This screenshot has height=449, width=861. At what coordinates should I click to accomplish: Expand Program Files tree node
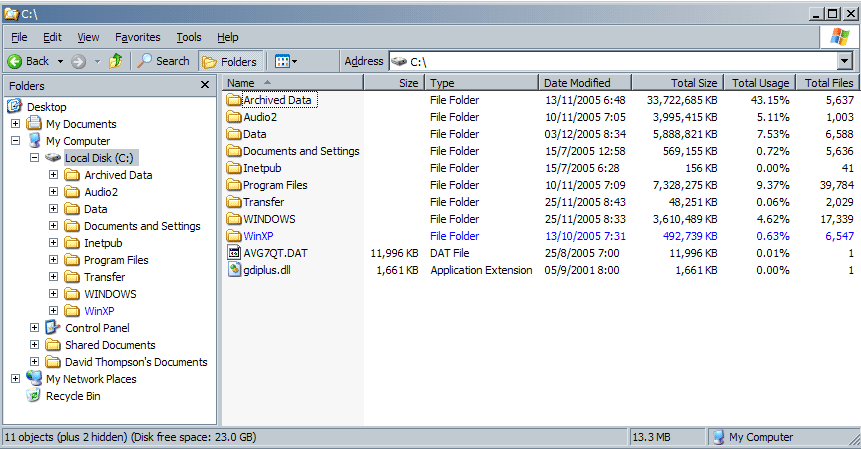click(53, 260)
